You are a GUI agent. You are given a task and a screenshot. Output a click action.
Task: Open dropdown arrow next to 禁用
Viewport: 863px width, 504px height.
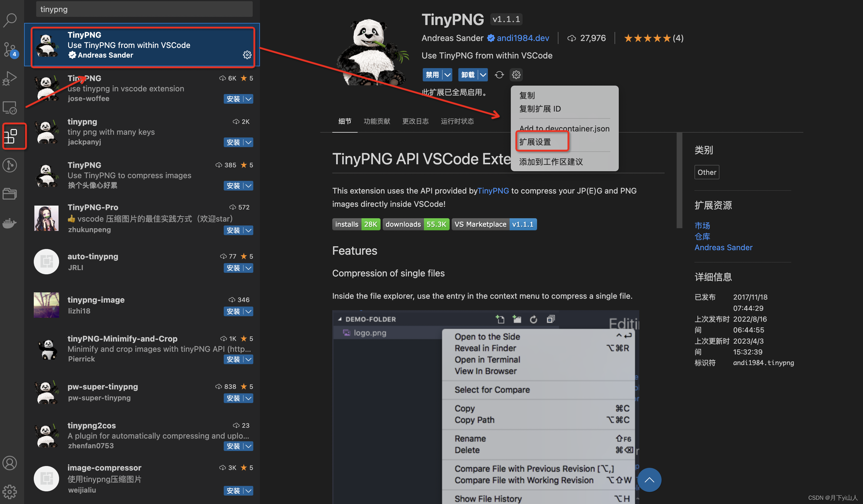click(x=447, y=75)
